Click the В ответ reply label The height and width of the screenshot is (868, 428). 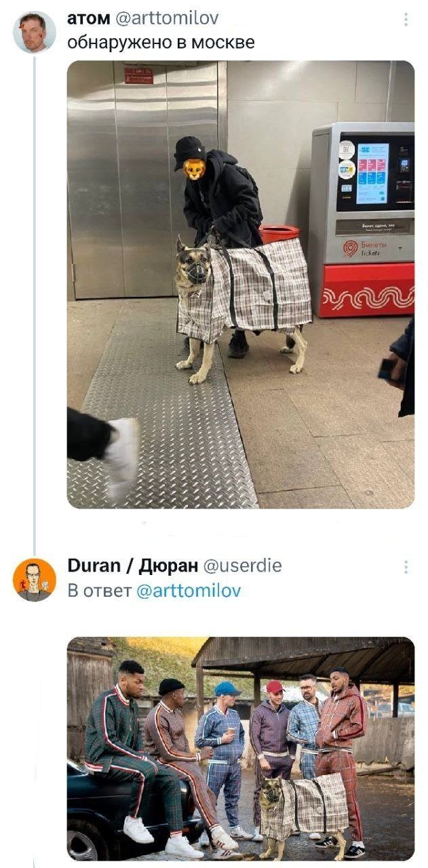[x=99, y=591]
